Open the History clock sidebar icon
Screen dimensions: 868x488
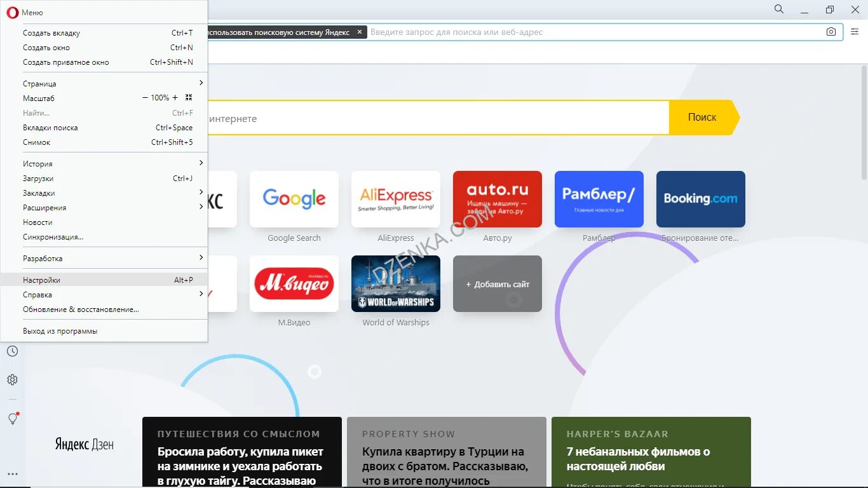pyautogui.click(x=13, y=351)
